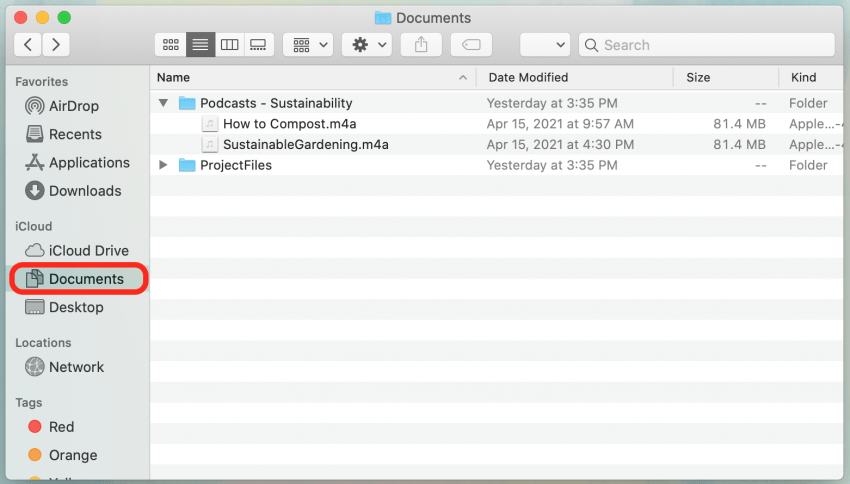The image size is (850, 484).
Task: Open Applications from the sidebar
Action: tap(89, 162)
